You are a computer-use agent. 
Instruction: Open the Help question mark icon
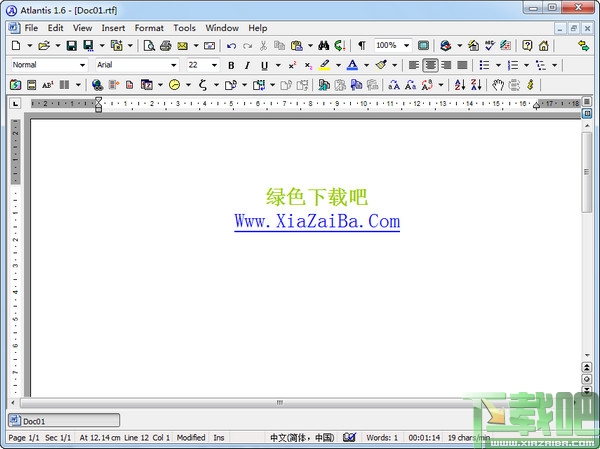tap(527, 46)
